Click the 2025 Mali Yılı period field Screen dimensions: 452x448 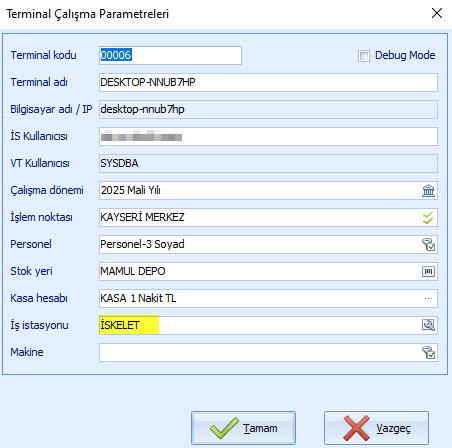point(260,191)
